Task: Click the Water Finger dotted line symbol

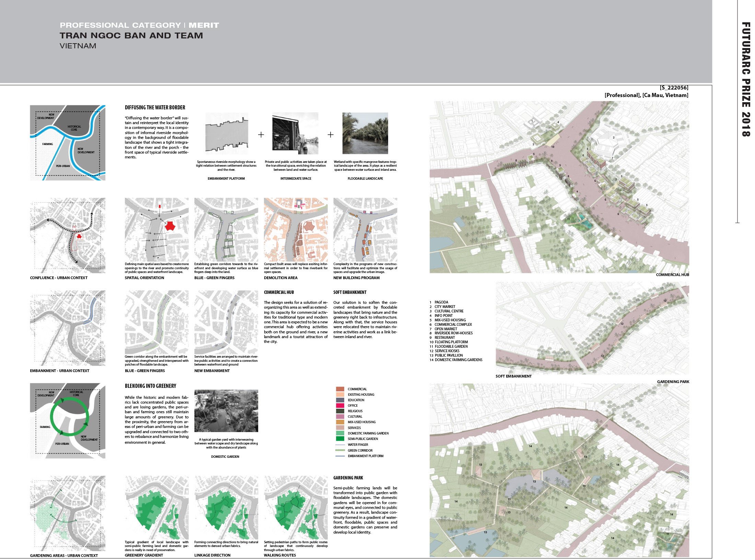Action: click(340, 444)
